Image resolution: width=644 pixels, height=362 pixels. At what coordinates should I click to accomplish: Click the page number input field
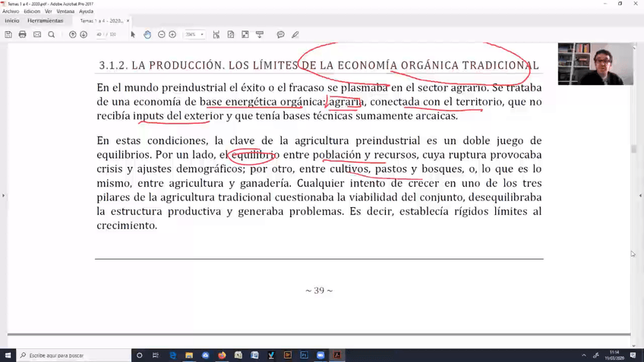point(99,34)
